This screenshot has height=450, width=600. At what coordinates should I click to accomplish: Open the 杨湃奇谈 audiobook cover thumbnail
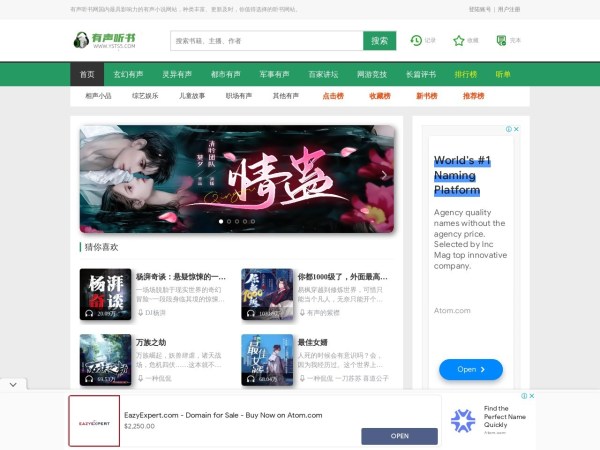(106, 294)
